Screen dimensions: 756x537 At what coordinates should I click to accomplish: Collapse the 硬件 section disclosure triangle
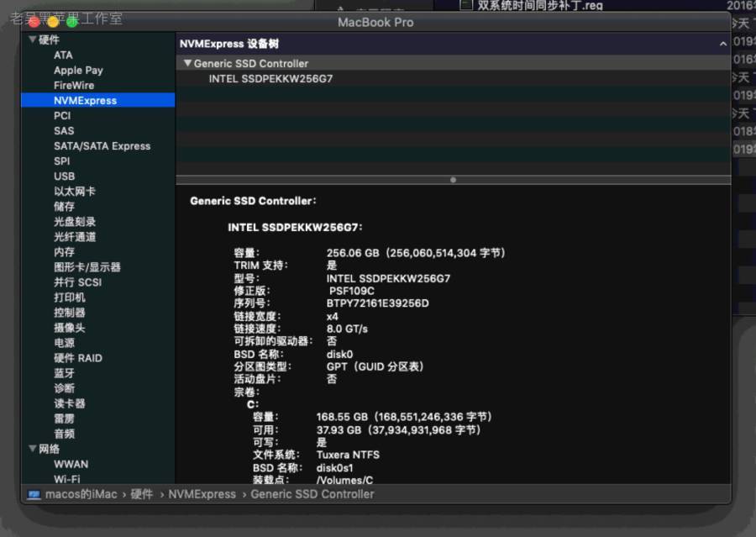[32, 39]
